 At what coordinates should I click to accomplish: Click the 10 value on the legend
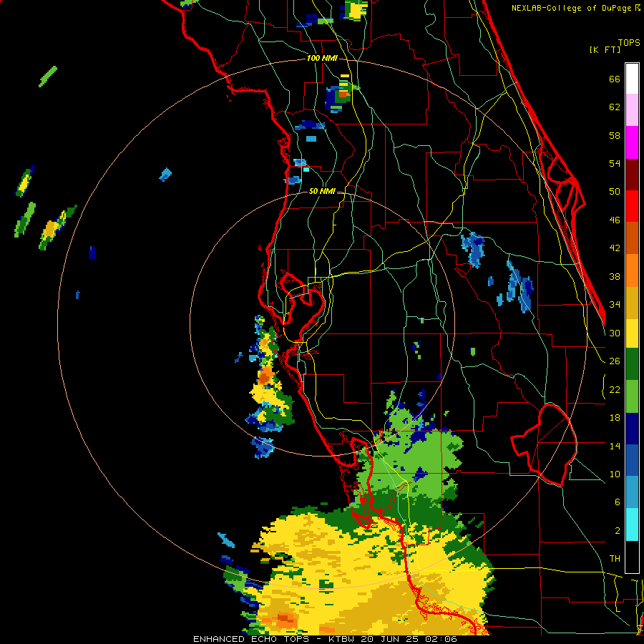[615, 474]
